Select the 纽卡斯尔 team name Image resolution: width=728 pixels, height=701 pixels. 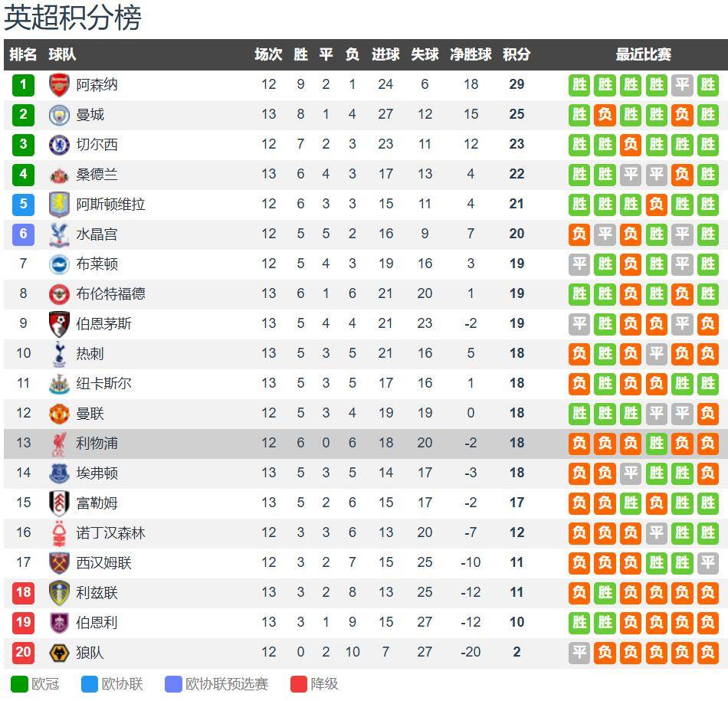tap(103, 383)
